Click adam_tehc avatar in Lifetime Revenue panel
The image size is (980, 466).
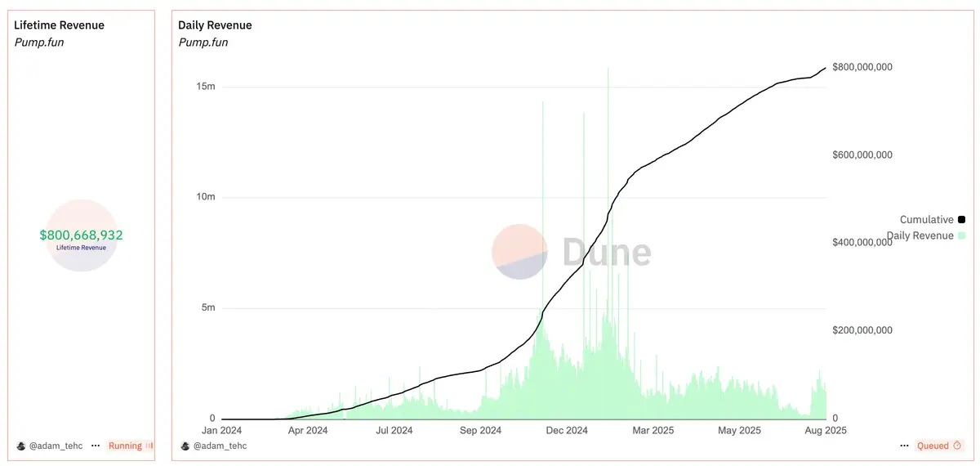(x=21, y=446)
